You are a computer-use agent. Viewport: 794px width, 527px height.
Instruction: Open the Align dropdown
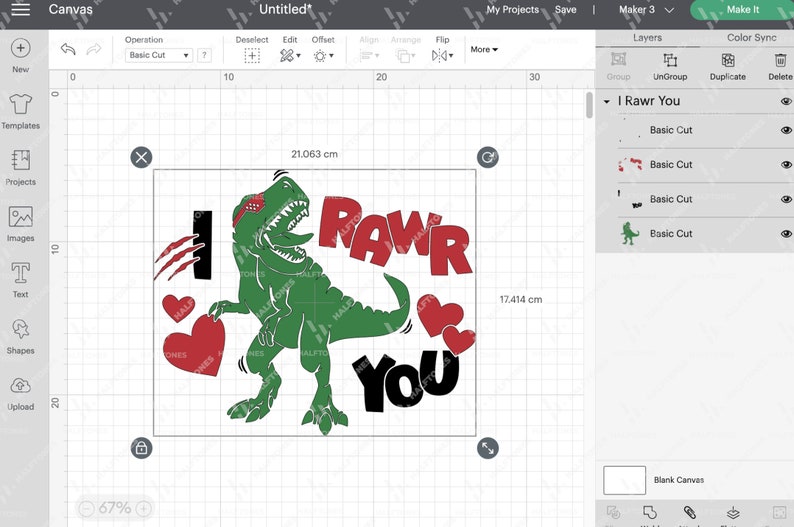(369, 56)
